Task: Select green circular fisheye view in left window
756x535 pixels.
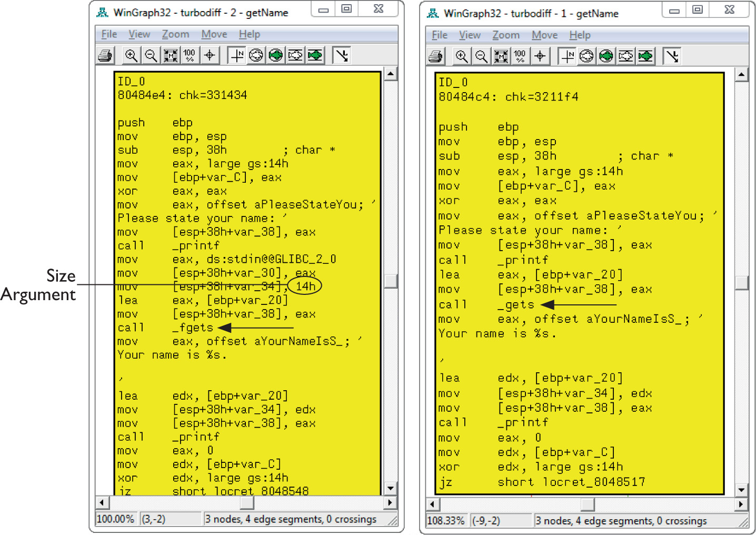Action: point(276,55)
